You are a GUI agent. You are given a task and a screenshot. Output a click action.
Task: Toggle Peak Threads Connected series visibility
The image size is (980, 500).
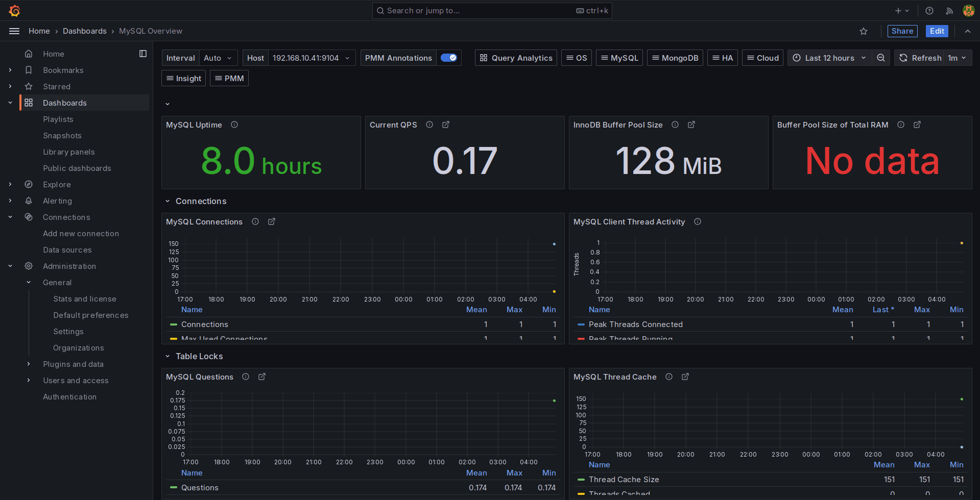pyautogui.click(x=636, y=324)
